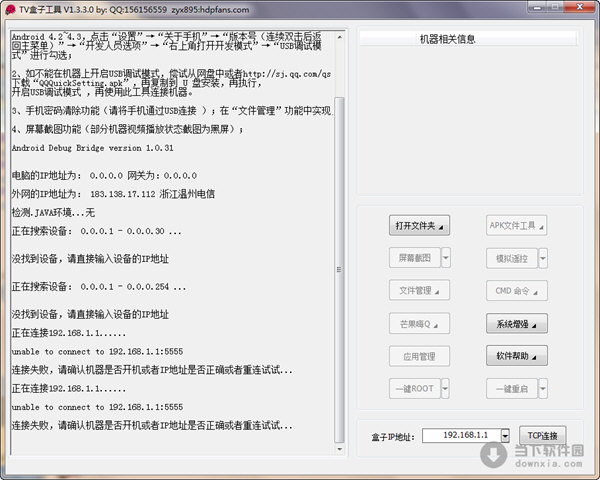Click the TV盒子工具 app icon in title bar
The width and height of the screenshot is (600, 480).
pyautogui.click(x=10, y=9)
